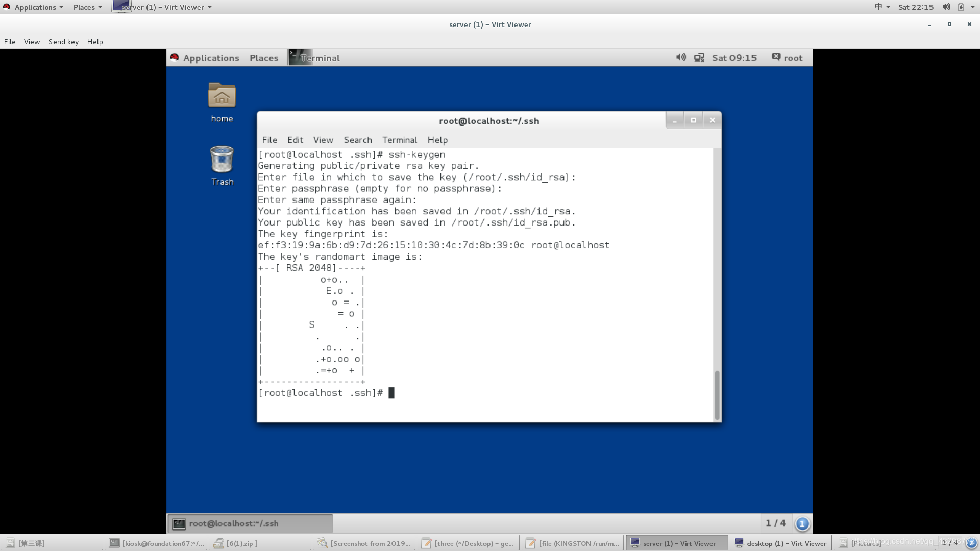Switch to Pictures taskbar item
Viewport: 980px width, 551px height.
coord(885,543)
